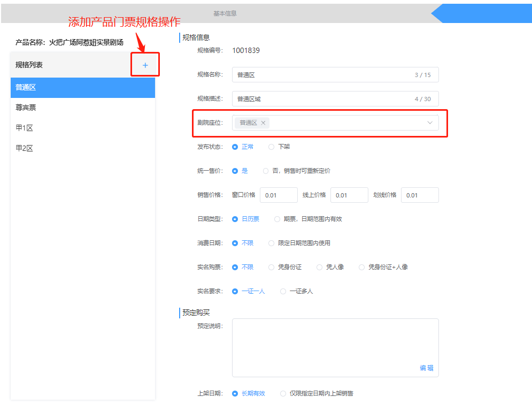Choose 否，销售时可重新定价 option

266,171
